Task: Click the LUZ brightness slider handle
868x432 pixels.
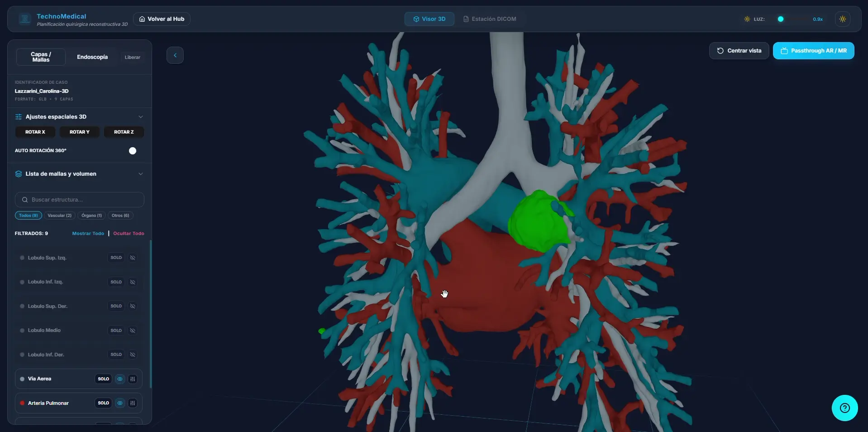Action: point(780,19)
